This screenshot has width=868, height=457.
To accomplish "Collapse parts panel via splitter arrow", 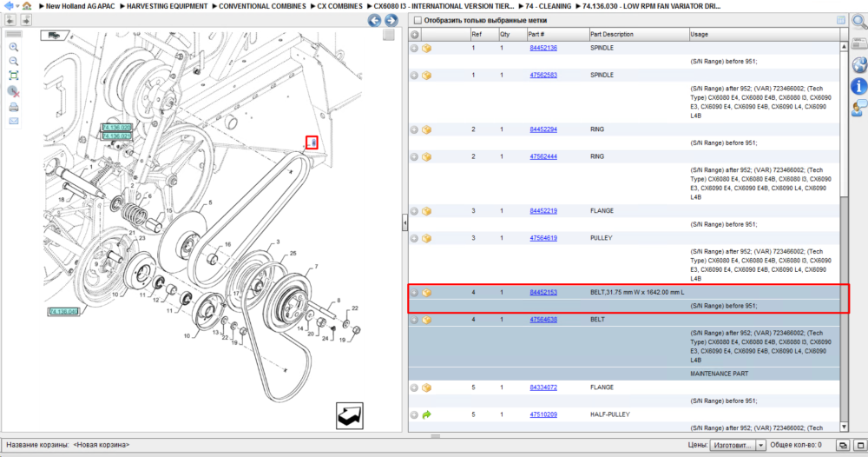I will [x=404, y=222].
